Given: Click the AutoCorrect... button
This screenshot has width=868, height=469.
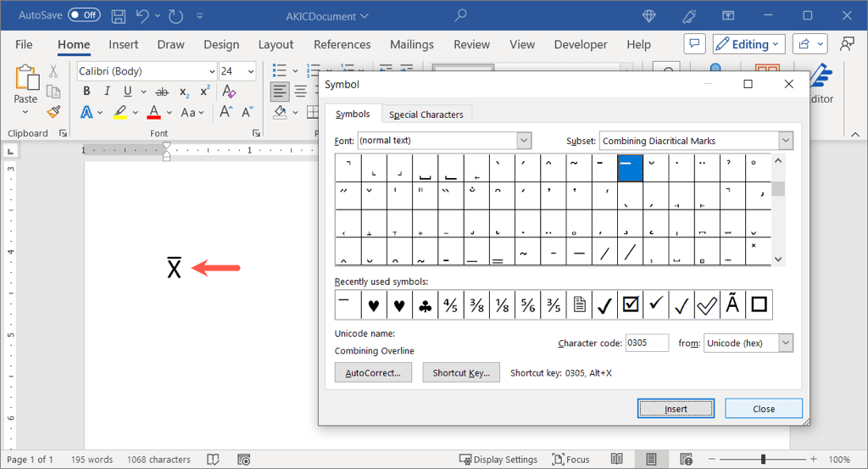Looking at the screenshot, I should pos(373,373).
